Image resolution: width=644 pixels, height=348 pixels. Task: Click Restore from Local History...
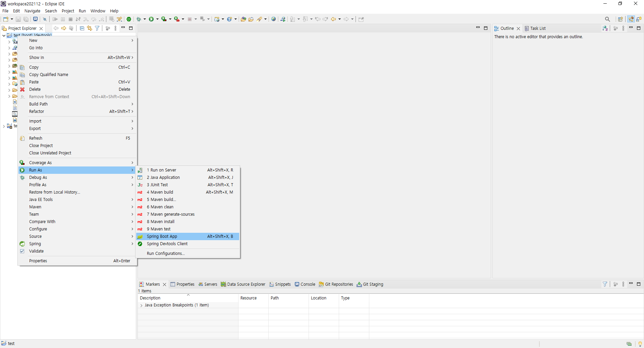coord(78,192)
